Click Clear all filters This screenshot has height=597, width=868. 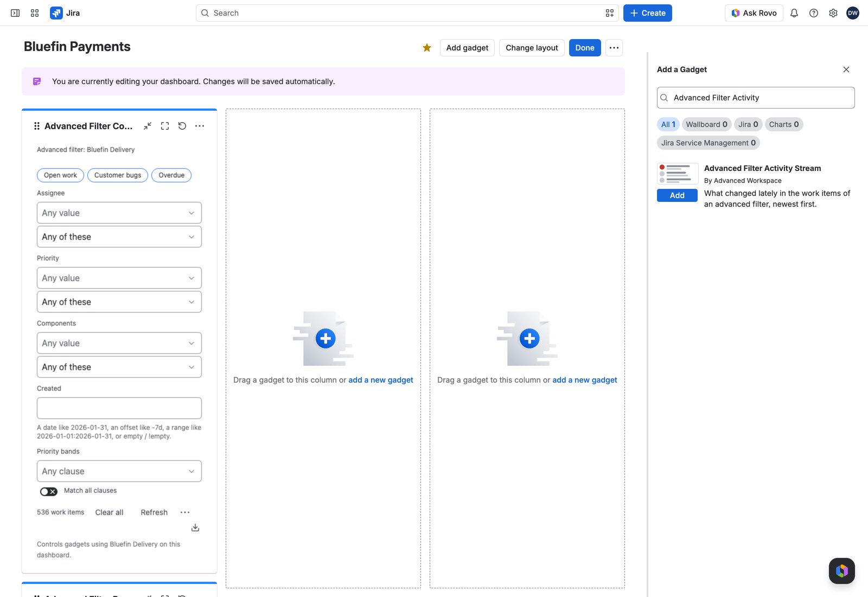coord(109,512)
